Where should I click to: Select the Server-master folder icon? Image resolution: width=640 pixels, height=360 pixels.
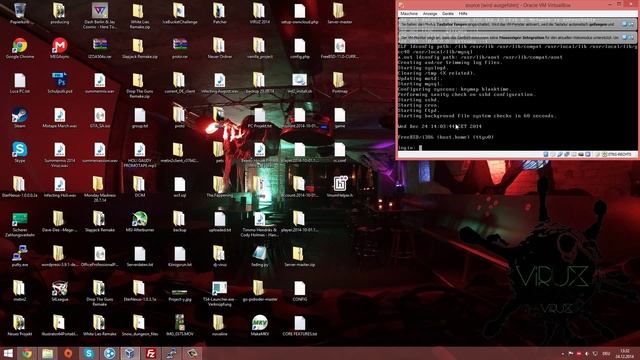point(340,14)
